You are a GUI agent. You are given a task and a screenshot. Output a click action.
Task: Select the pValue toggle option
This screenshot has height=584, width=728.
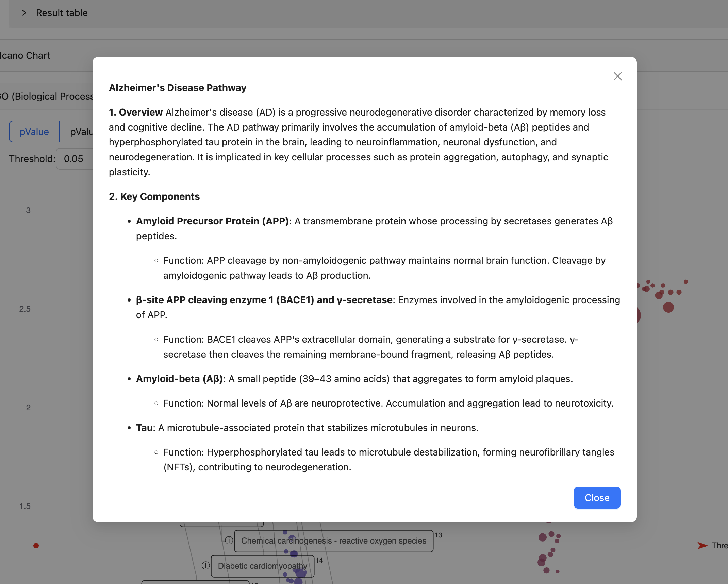(x=34, y=132)
